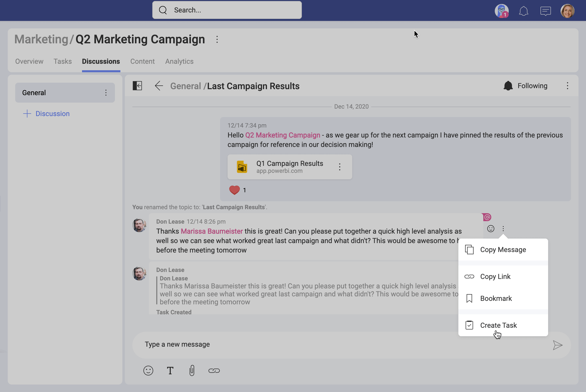Open the General channel options menu
The width and height of the screenshot is (586, 392).
point(106,92)
